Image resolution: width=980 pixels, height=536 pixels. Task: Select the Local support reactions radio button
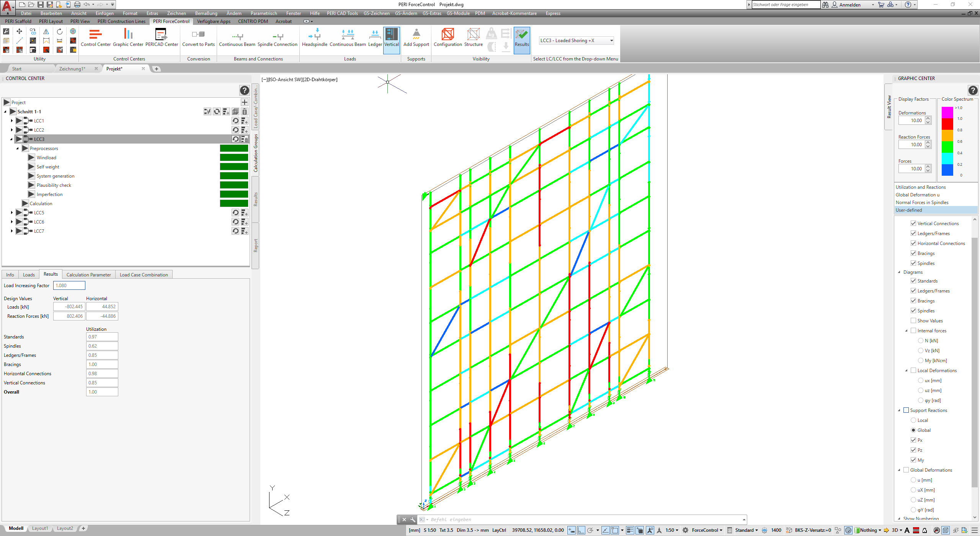click(x=913, y=420)
